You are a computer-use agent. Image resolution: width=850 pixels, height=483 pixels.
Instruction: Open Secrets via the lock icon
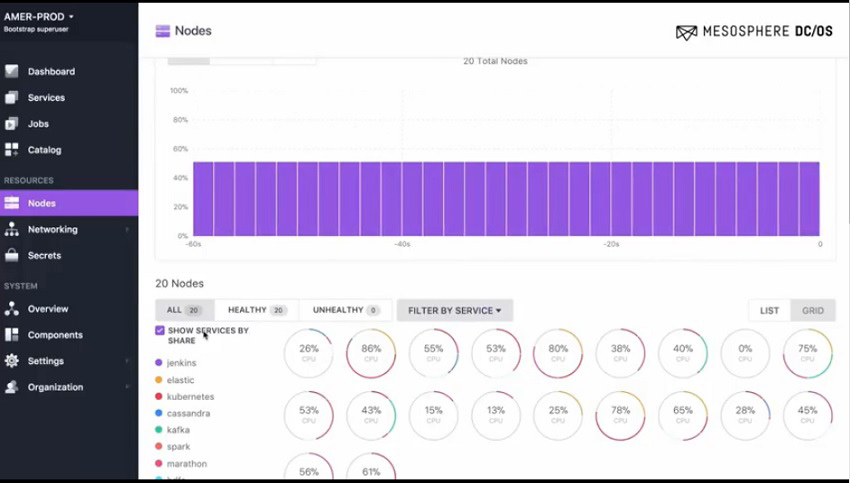(x=12, y=255)
